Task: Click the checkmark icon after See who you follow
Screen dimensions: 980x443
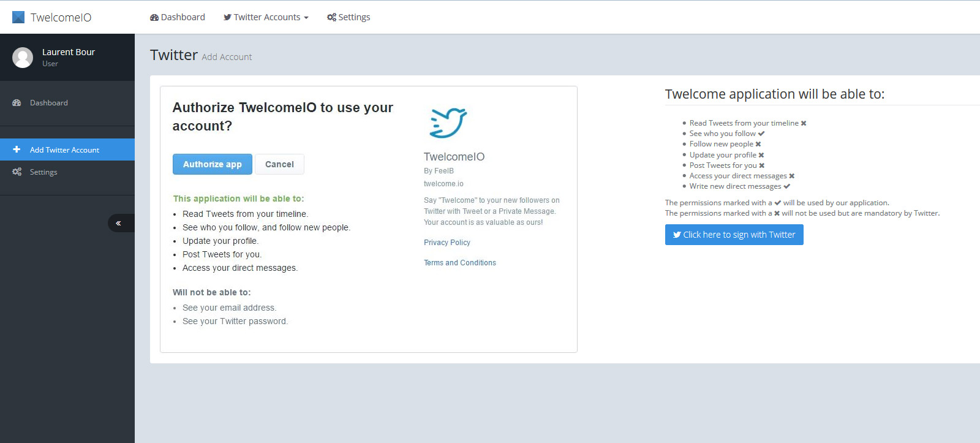Action: (761, 134)
